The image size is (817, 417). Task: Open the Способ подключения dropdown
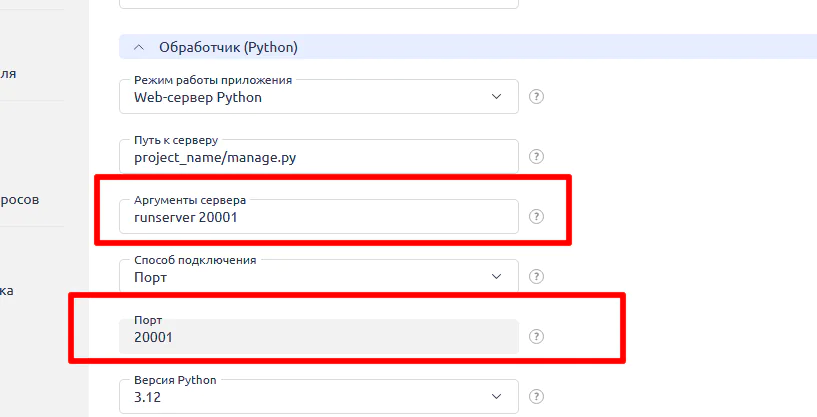[319, 276]
